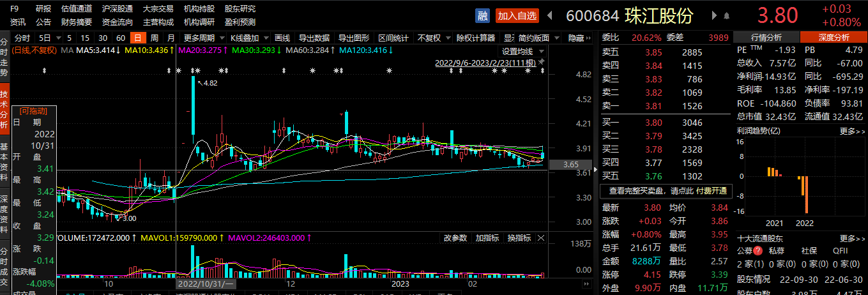Click the pin icon beside date range
This screenshot has height=295, width=868.
(x=542, y=63)
